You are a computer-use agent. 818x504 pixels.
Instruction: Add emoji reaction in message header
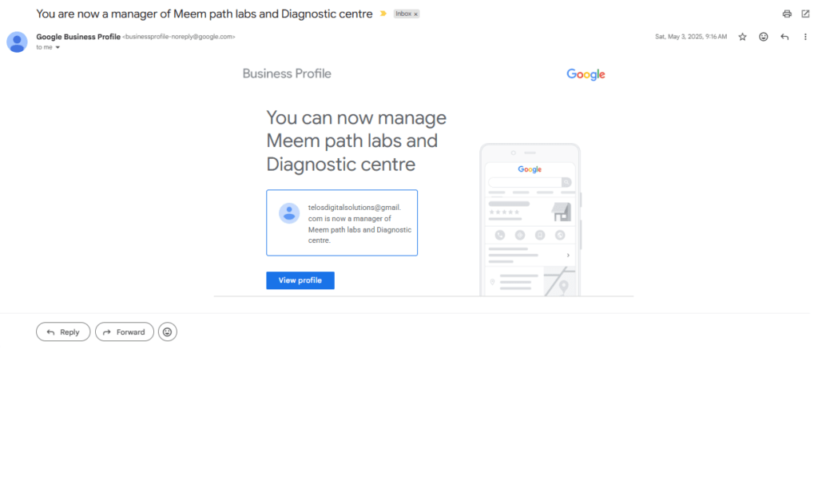[763, 37]
